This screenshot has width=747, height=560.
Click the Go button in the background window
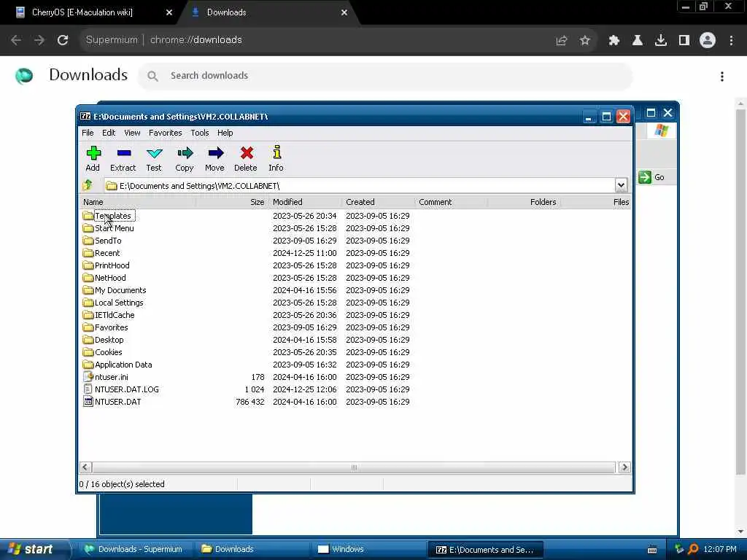pyautogui.click(x=651, y=177)
